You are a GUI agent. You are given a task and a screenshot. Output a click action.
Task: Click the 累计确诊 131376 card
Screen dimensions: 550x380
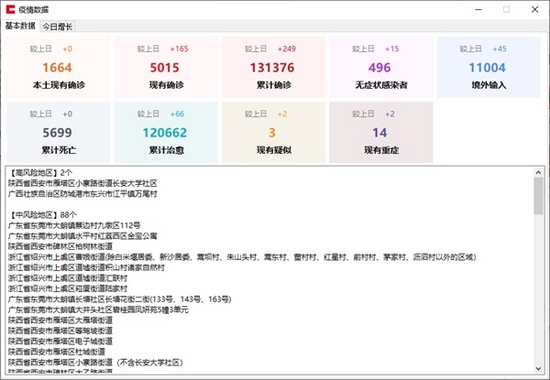click(274, 67)
